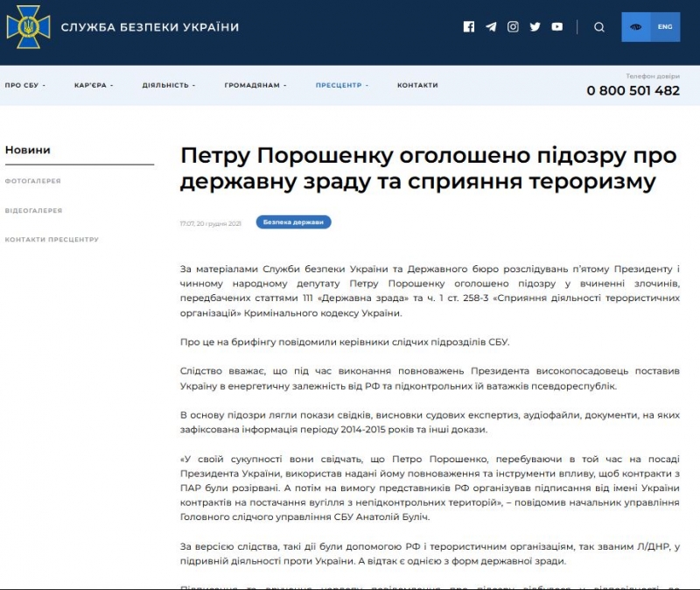
Task: Go to the КОНТАКТИ page
Action: pos(417,86)
